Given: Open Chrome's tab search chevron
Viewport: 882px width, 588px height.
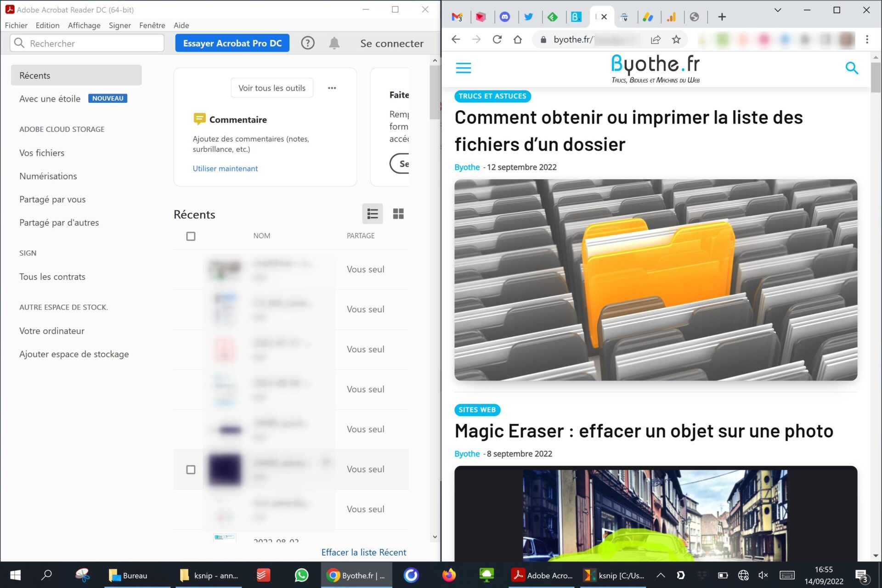Looking at the screenshot, I should tap(777, 9).
